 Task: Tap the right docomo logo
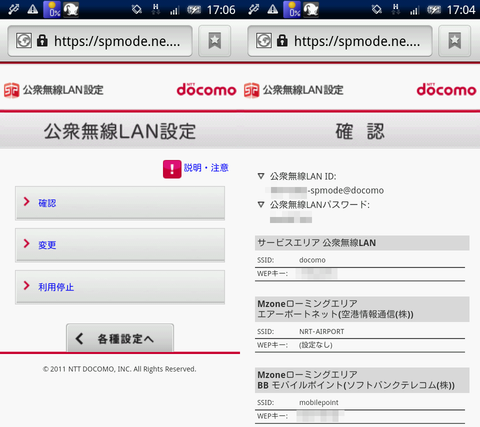[x=446, y=90]
